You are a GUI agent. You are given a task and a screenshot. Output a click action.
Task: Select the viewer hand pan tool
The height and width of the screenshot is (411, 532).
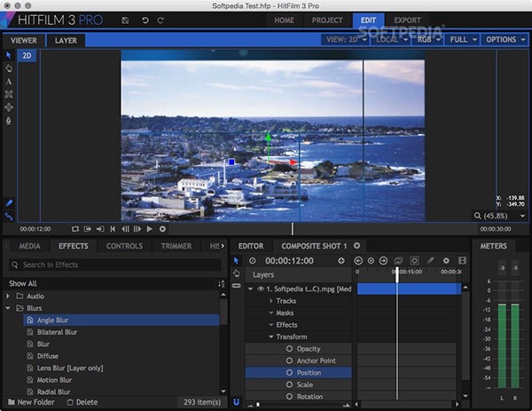[9, 68]
